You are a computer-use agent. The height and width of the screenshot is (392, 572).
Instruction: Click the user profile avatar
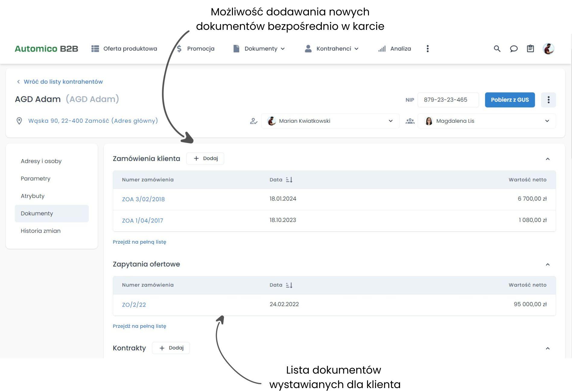tap(548, 49)
